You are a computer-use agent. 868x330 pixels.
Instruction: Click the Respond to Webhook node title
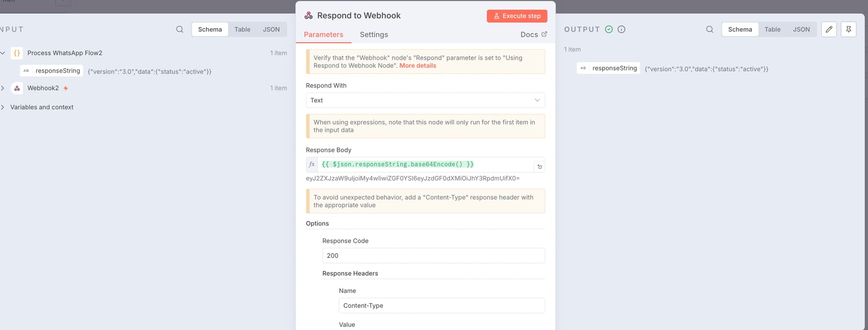359,16
